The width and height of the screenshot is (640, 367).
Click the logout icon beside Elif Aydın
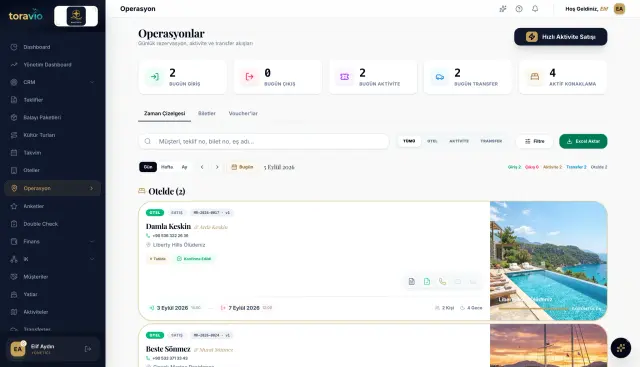pos(88,349)
